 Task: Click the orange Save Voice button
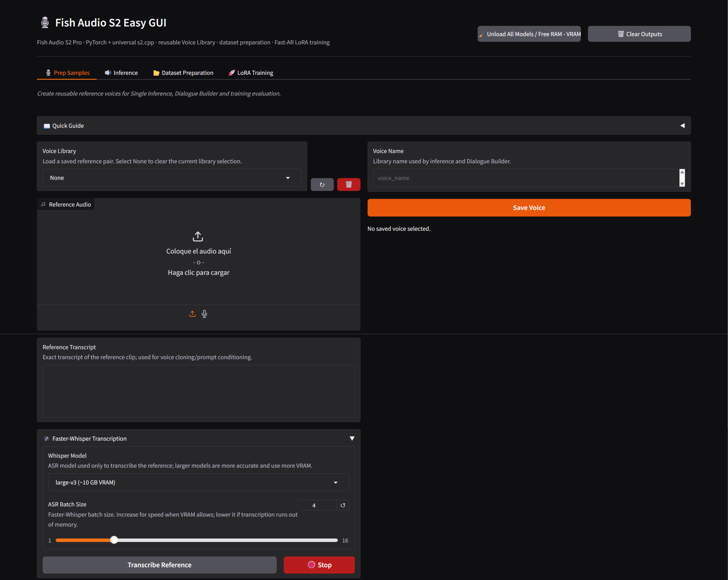[529, 207]
